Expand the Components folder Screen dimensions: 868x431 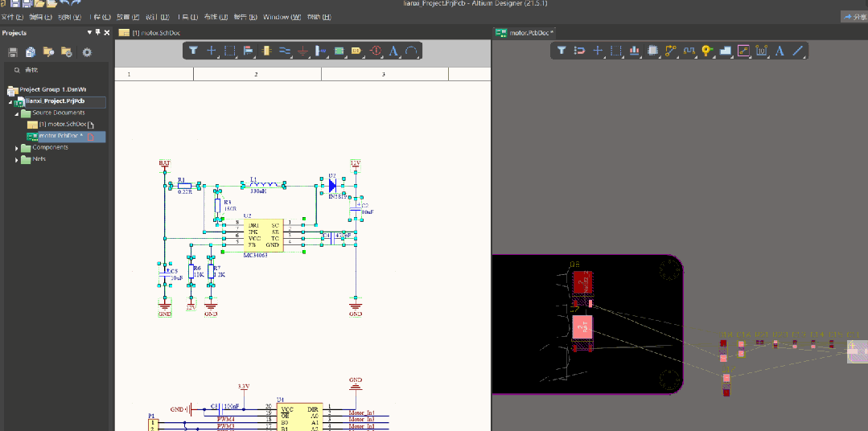pyautogui.click(x=17, y=148)
